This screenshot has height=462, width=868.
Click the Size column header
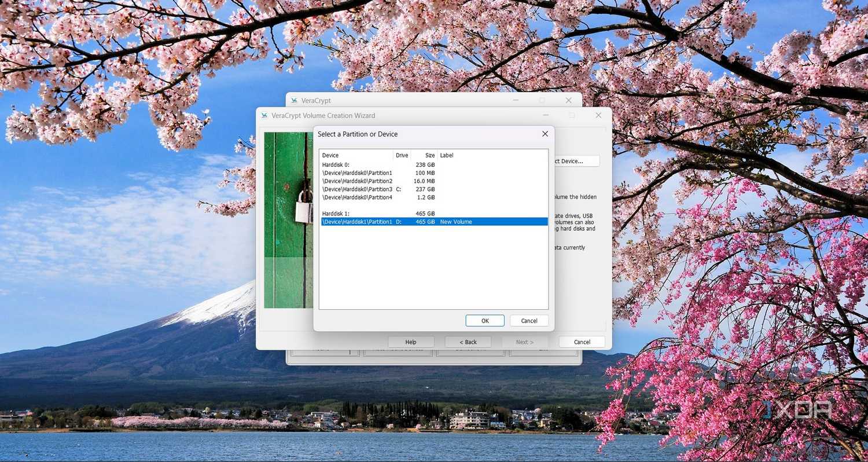click(425, 155)
